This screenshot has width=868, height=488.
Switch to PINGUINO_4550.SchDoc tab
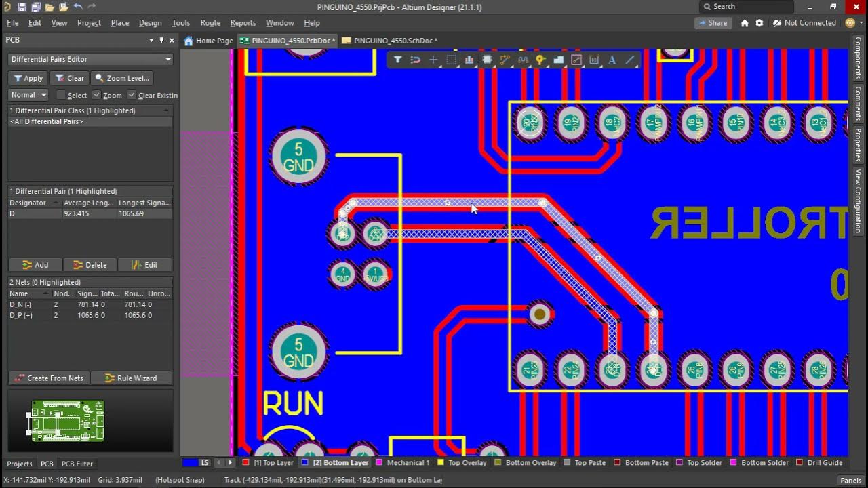tap(390, 41)
